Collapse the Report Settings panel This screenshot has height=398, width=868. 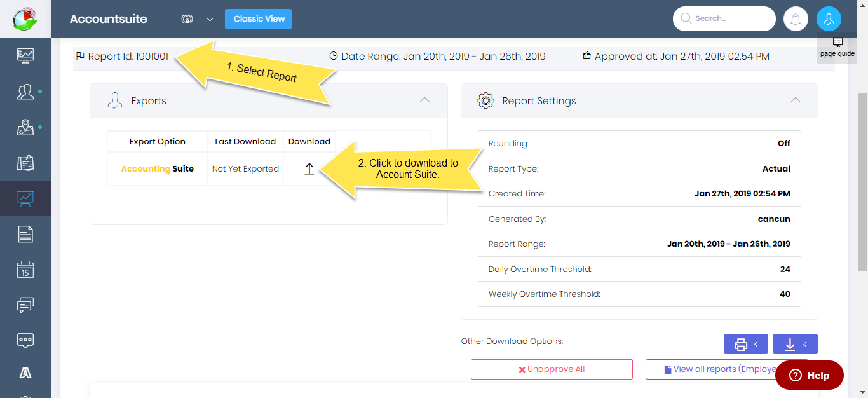tap(795, 100)
